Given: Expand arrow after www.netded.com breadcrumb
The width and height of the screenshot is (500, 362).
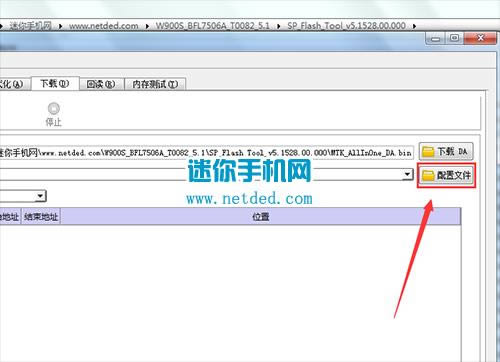Looking at the screenshot, I should 147,26.
